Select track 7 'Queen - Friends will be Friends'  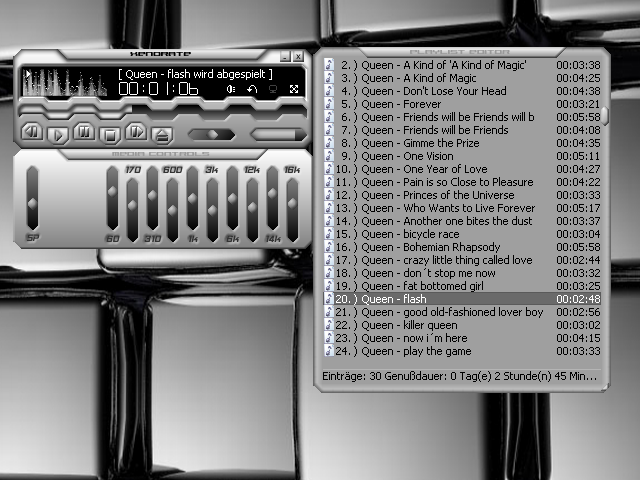click(x=462, y=130)
